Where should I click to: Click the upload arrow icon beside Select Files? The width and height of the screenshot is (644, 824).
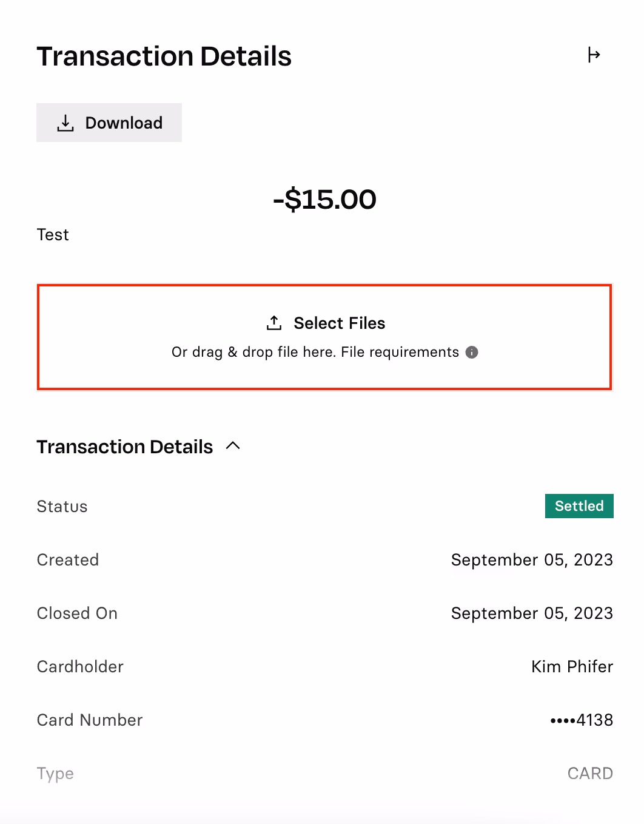click(x=274, y=323)
